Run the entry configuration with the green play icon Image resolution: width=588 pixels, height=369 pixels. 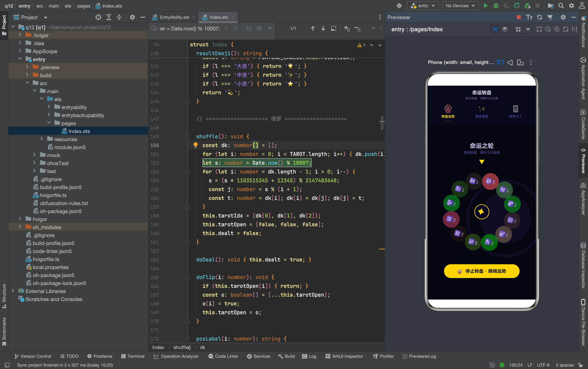click(486, 6)
